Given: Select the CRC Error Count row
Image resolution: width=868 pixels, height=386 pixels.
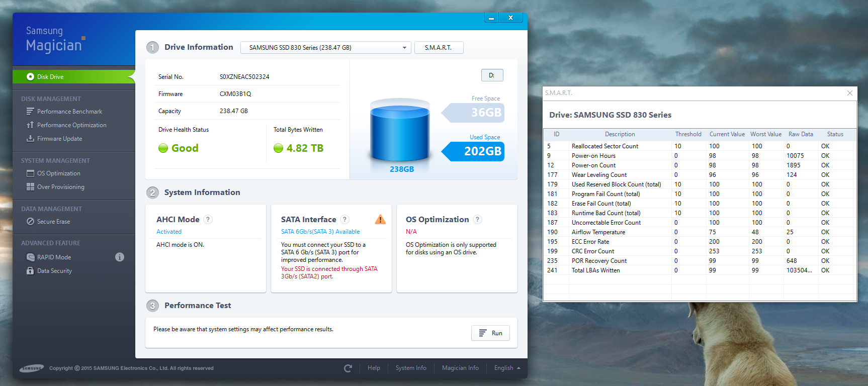Looking at the screenshot, I should point(700,251).
